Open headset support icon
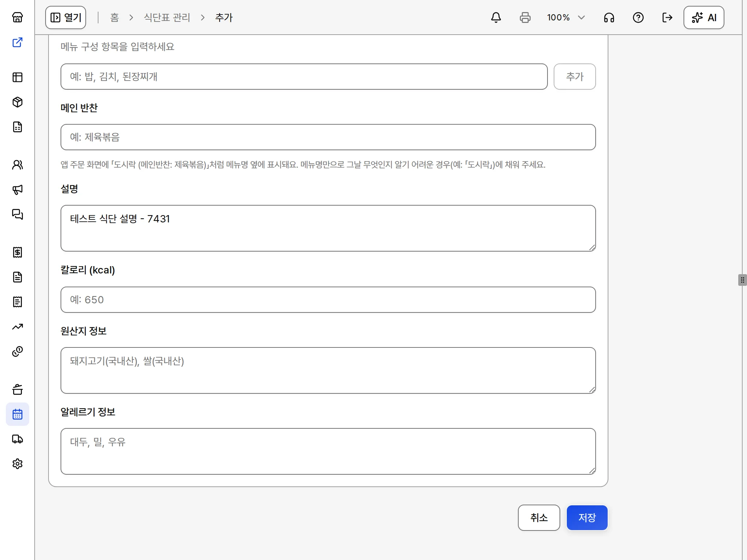 [609, 17]
